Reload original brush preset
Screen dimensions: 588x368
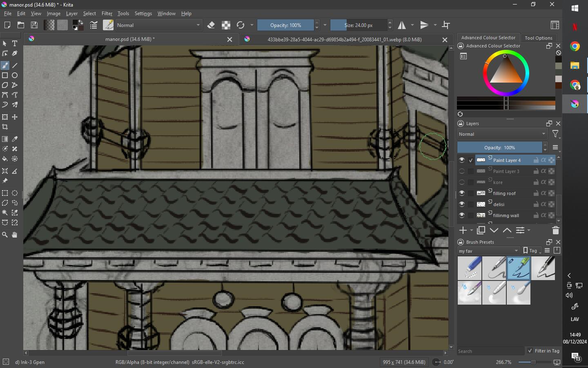point(241,25)
